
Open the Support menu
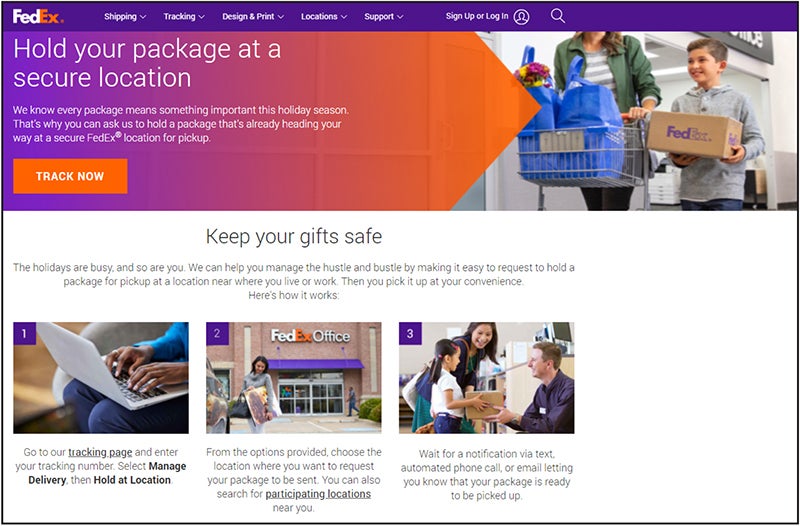click(384, 16)
